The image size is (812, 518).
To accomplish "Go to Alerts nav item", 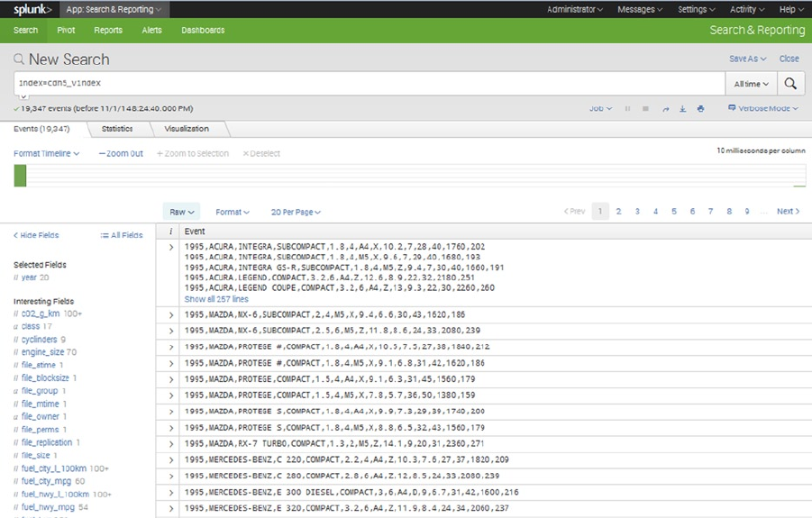I will coord(151,30).
